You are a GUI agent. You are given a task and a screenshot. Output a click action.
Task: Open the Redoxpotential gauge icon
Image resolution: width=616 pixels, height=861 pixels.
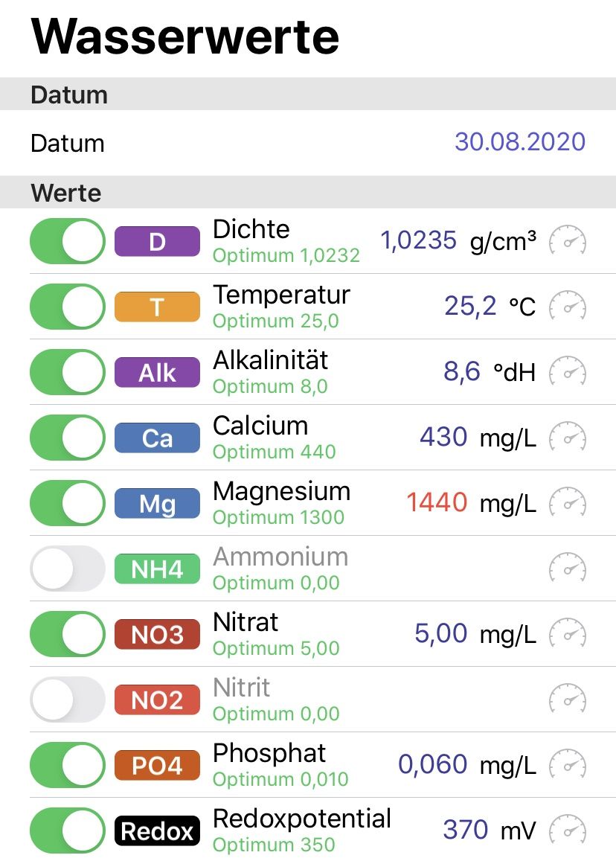(x=568, y=830)
